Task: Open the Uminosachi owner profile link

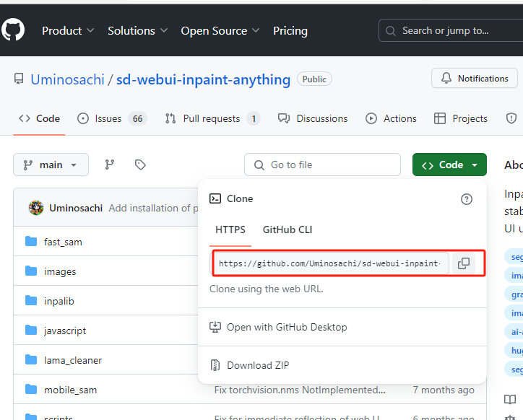Action: 67,79
